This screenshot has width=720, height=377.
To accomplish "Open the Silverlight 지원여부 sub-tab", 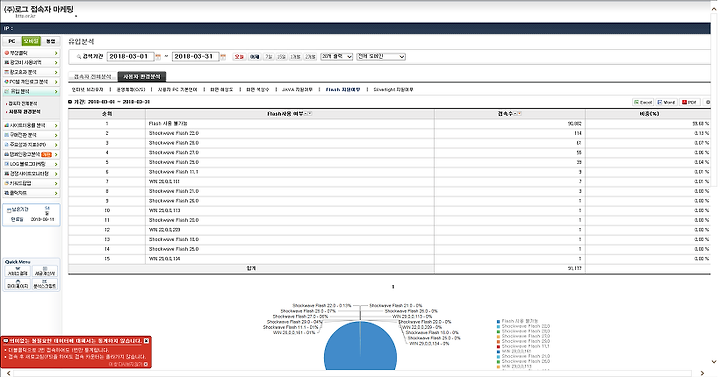I will coord(394,90).
